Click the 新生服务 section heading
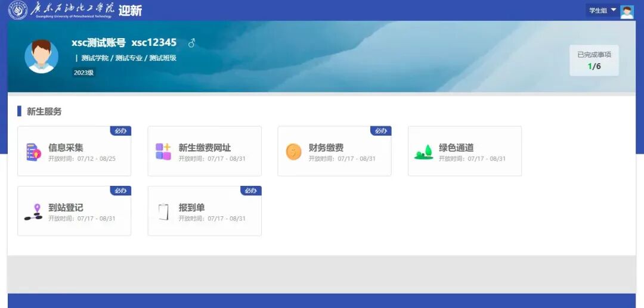 (44, 111)
